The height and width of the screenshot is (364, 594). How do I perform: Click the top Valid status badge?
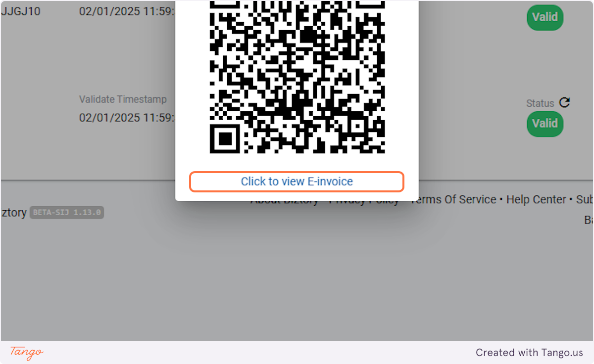point(545,17)
